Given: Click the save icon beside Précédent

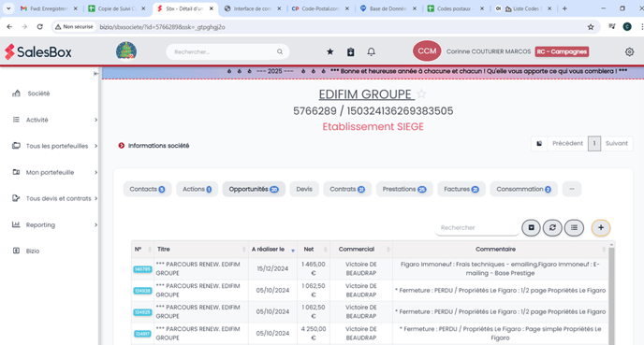Looking at the screenshot, I should coord(539,144).
